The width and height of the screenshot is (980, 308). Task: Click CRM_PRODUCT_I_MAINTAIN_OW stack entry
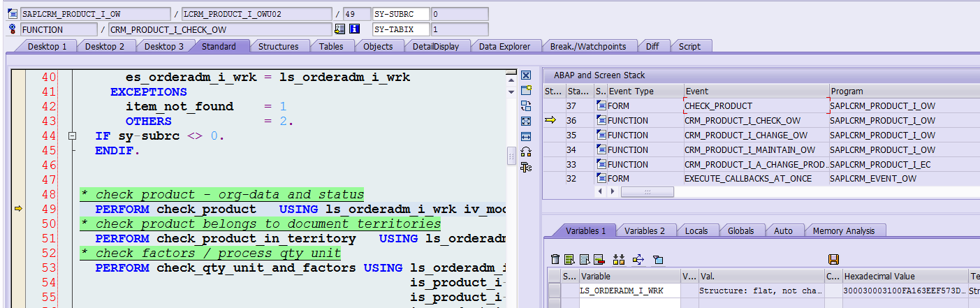756,149
